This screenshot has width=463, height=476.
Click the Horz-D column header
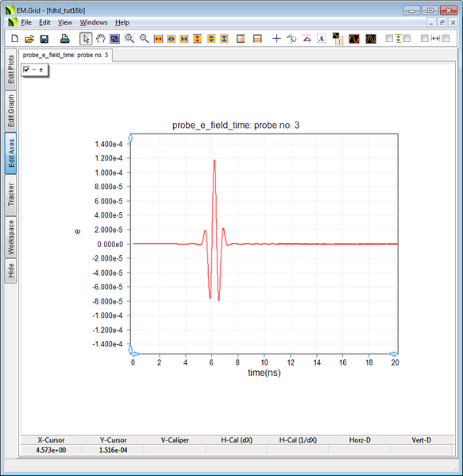360,440
